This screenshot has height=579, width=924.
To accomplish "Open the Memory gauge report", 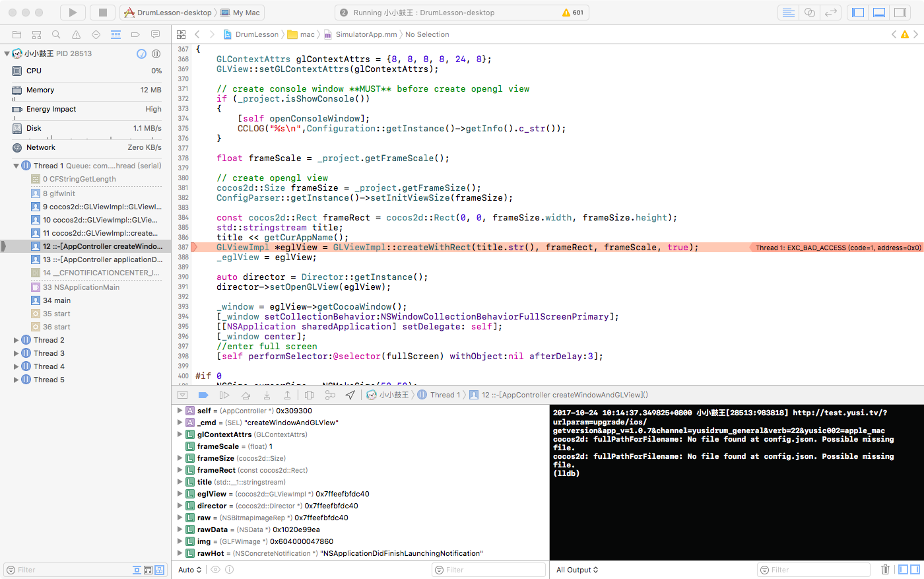I will (86, 90).
